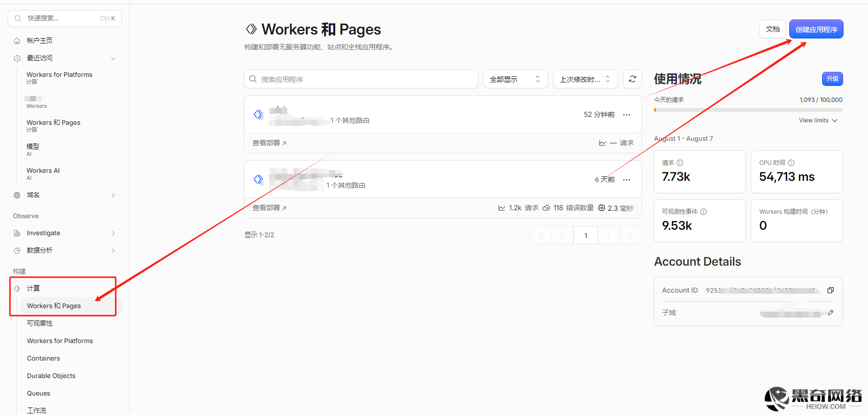Click the worker icon of 6 天前 app
The width and height of the screenshot is (868, 415).
(x=258, y=179)
